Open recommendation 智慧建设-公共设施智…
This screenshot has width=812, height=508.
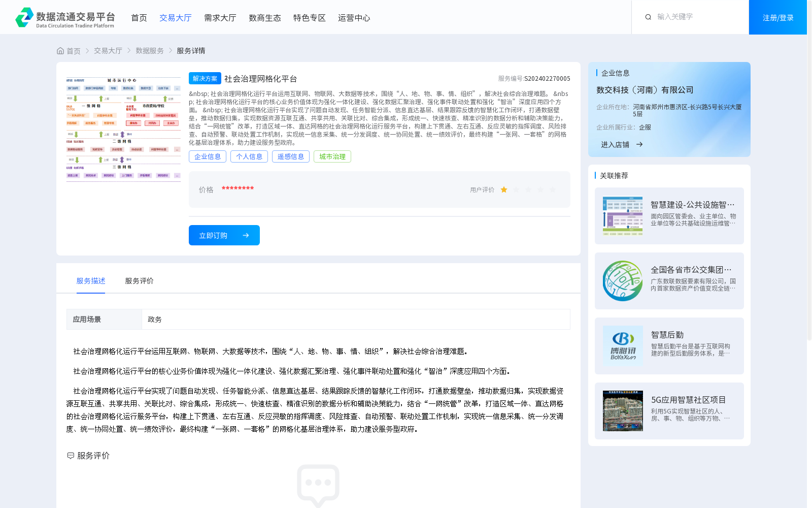(693, 205)
